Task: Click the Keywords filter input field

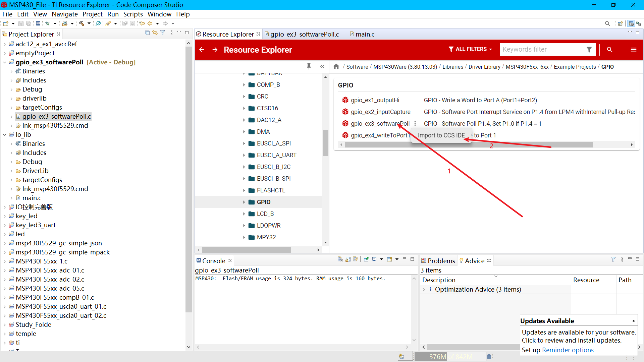Action: [542, 50]
